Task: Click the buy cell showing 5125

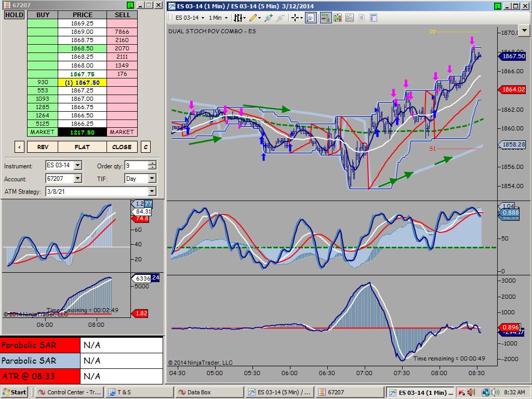Action: [43, 124]
